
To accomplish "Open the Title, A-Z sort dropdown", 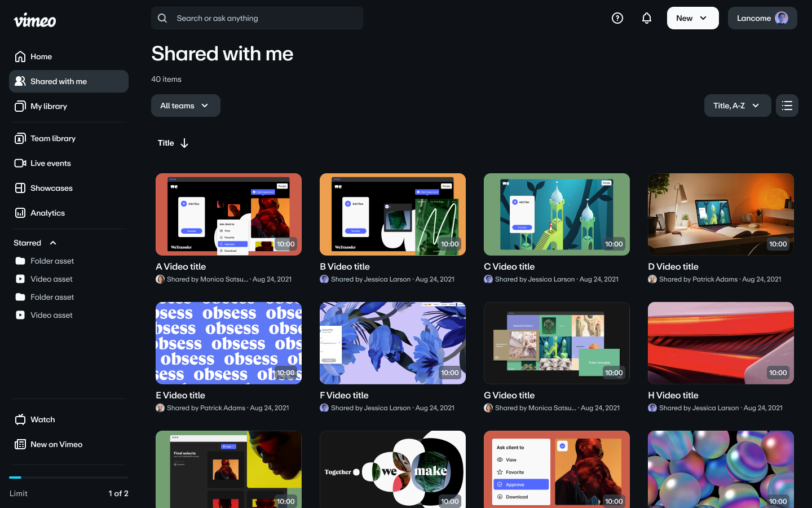I will (x=737, y=106).
